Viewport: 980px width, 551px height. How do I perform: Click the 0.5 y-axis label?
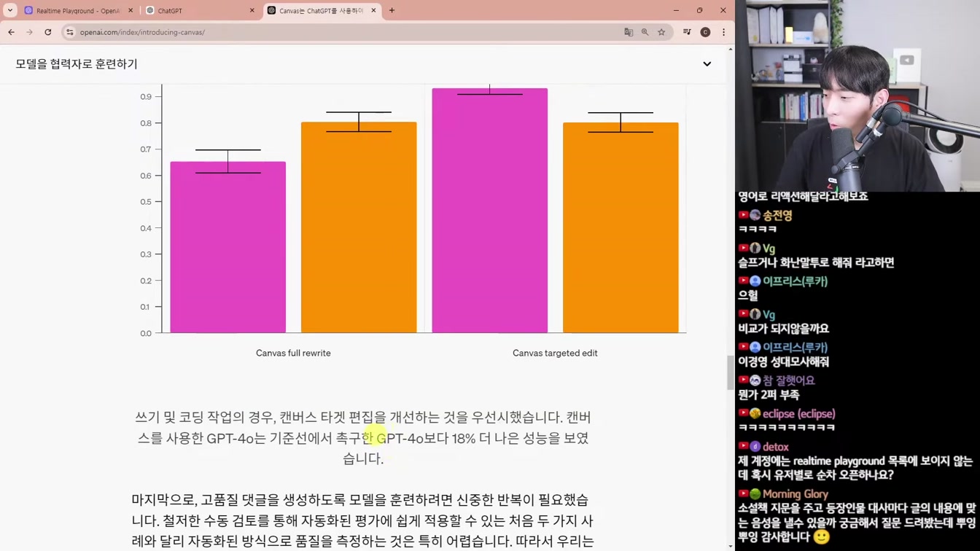tap(146, 202)
